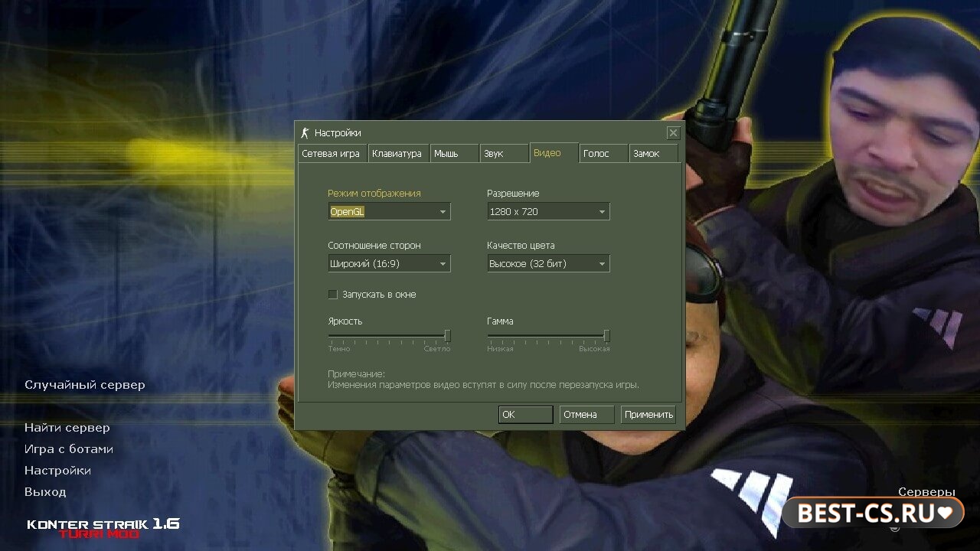
Task: Open the Клавиатура tab
Action: (x=398, y=153)
